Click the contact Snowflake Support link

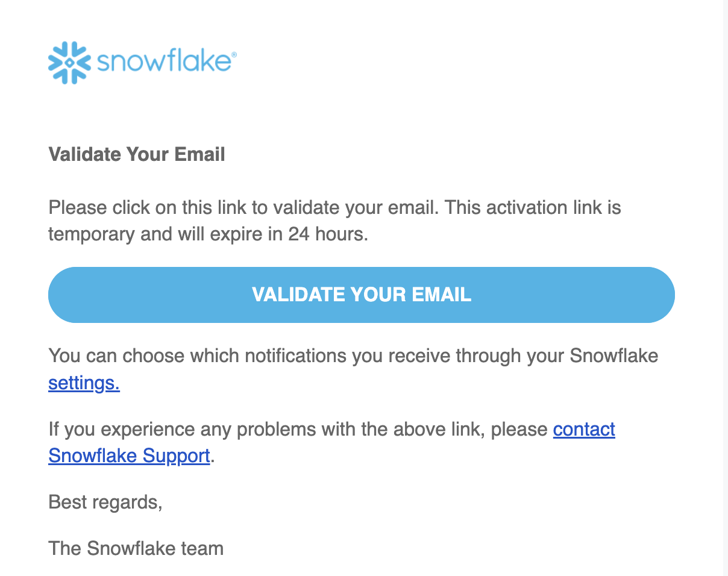pos(583,429)
